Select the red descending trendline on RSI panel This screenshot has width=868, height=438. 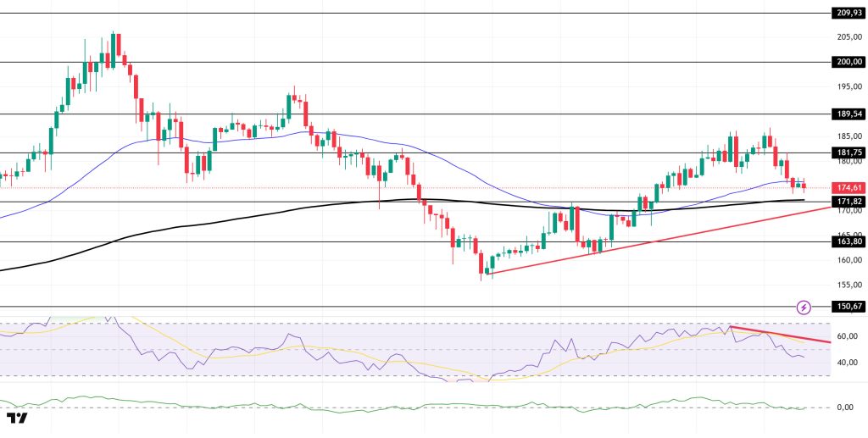tap(781, 334)
